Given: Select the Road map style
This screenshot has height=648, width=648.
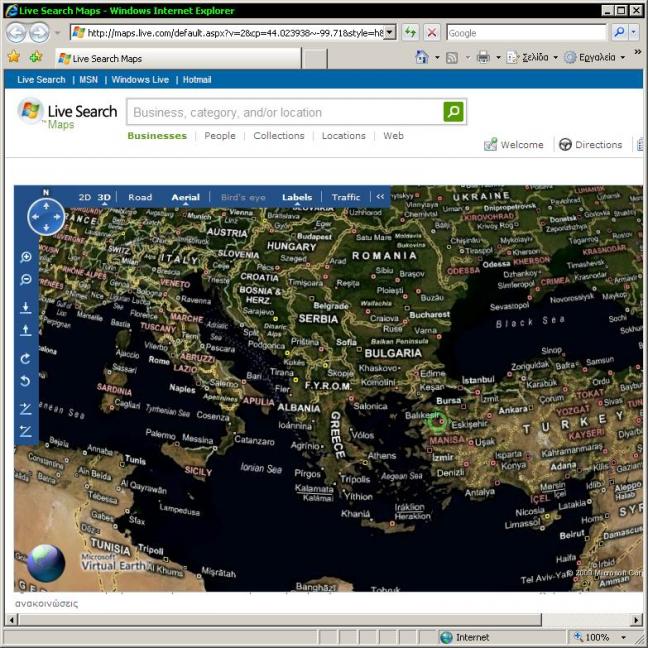Looking at the screenshot, I should coord(140,197).
